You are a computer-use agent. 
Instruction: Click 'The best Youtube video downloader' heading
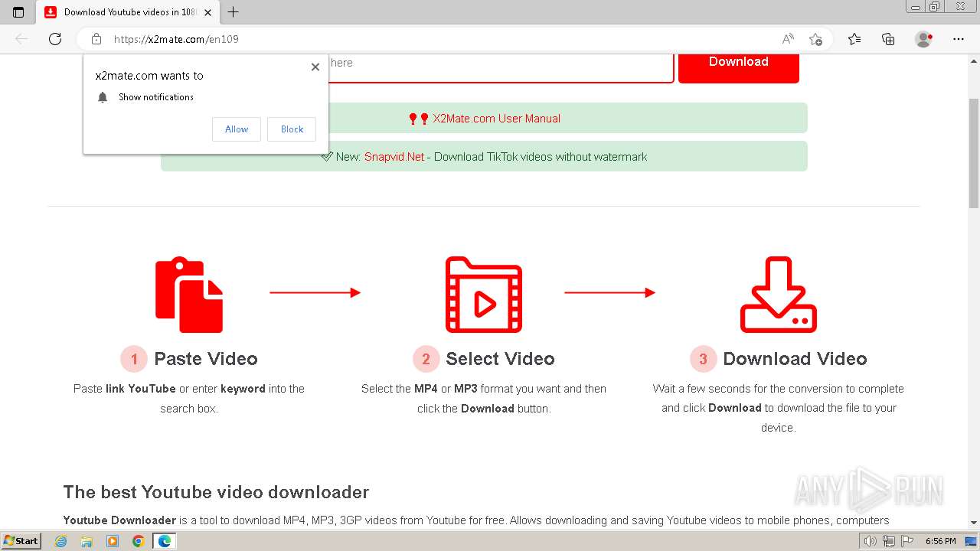pos(216,492)
